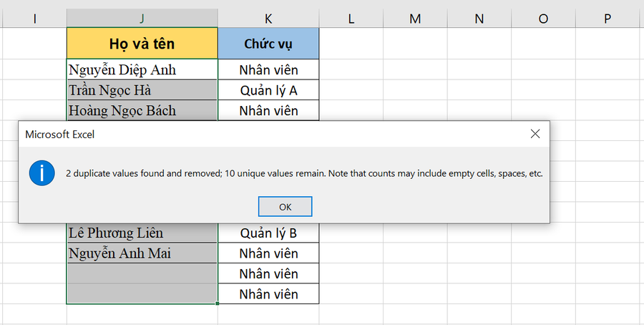Viewport: 644px width, 325px height.
Task: Select the cell 'Nguyễn Diệp Anh'
Action: pyautogui.click(x=142, y=69)
